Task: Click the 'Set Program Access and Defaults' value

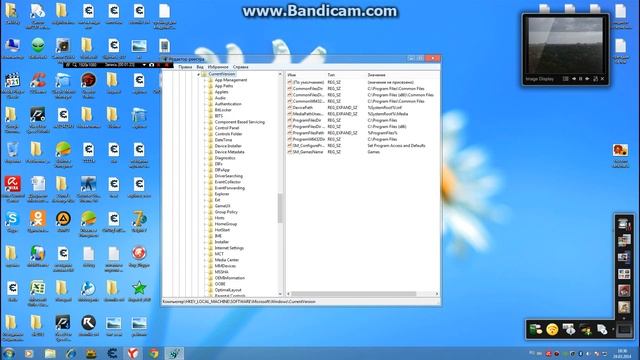Action: coord(396,145)
